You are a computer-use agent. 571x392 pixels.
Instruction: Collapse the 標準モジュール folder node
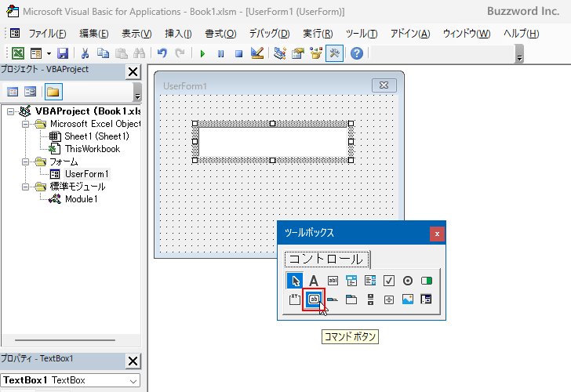[x=27, y=187]
